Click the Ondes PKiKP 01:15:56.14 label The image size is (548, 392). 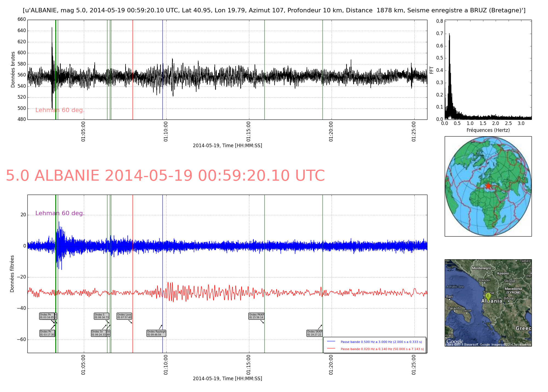pos(256,316)
